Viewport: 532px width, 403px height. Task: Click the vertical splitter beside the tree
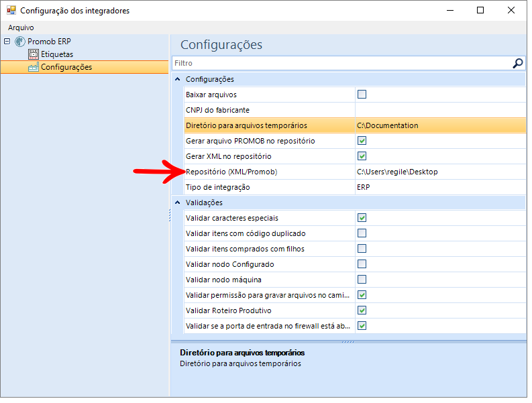pyautogui.click(x=170, y=215)
